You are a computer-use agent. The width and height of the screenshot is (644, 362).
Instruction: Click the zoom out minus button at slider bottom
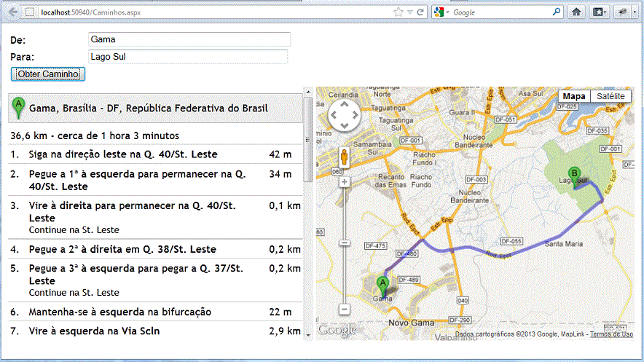tap(345, 309)
